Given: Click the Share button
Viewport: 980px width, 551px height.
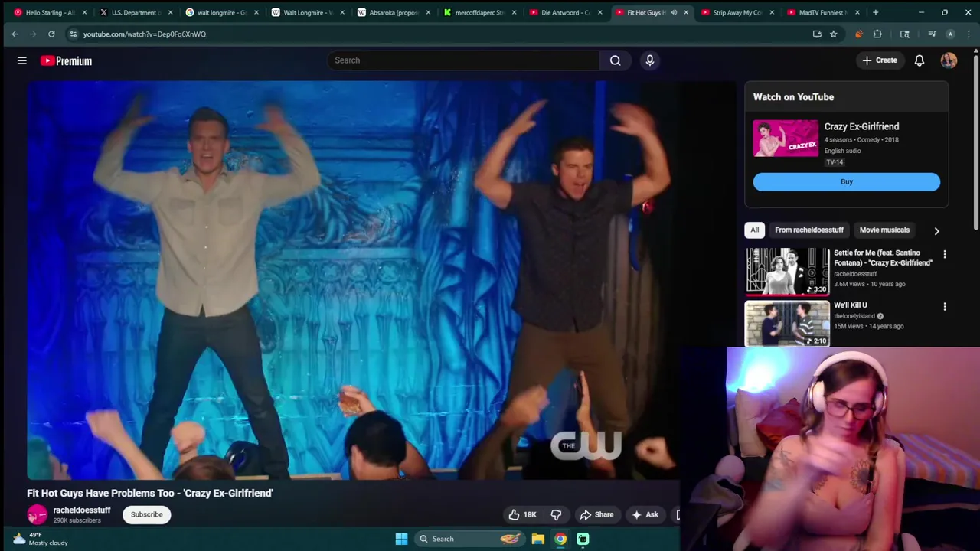Looking at the screenshot, I should [596, 515].
